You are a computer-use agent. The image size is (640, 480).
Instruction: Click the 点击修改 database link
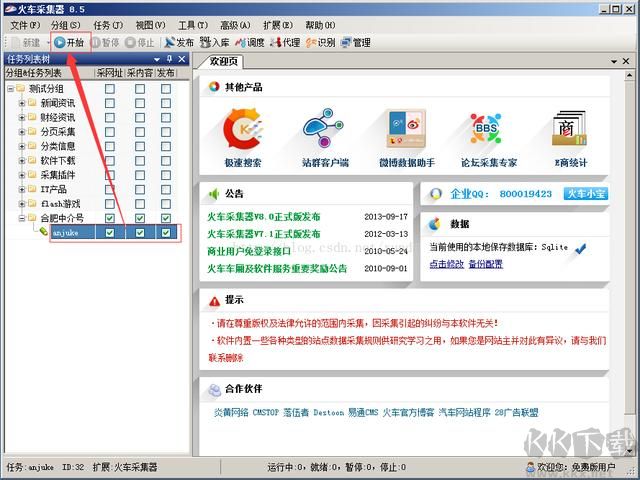coord(447,264)
